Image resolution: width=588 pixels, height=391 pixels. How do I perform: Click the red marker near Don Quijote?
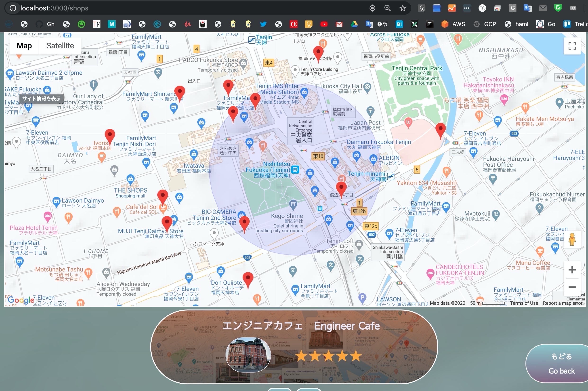coord(248,279)
